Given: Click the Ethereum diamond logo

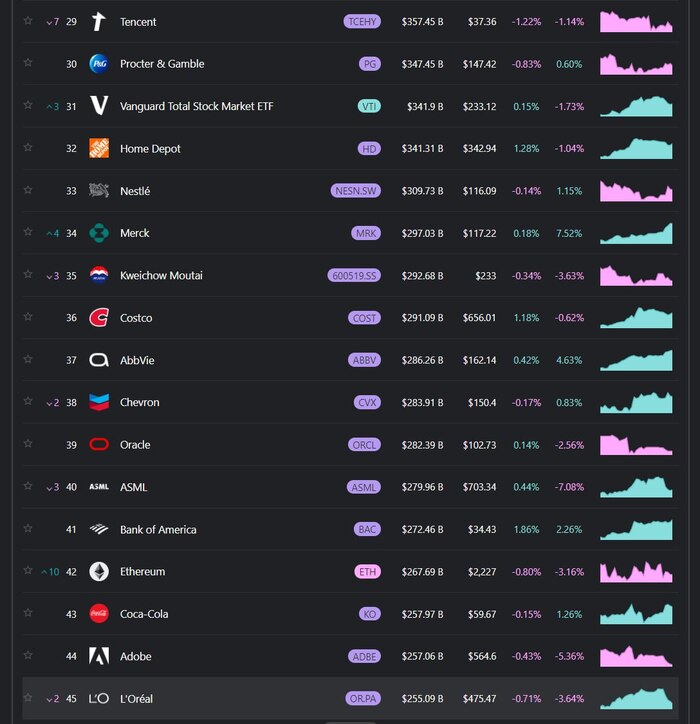Looking at the screenshot, I should pyautogui.click(x=98, y=571).
